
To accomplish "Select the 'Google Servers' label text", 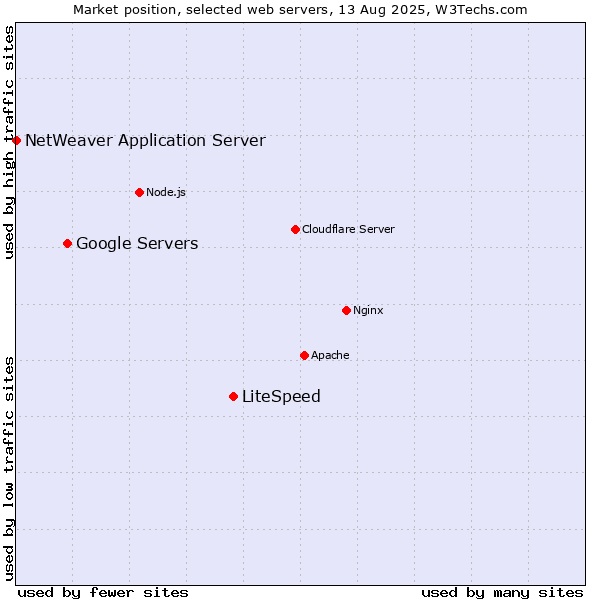I will (137, 244).
